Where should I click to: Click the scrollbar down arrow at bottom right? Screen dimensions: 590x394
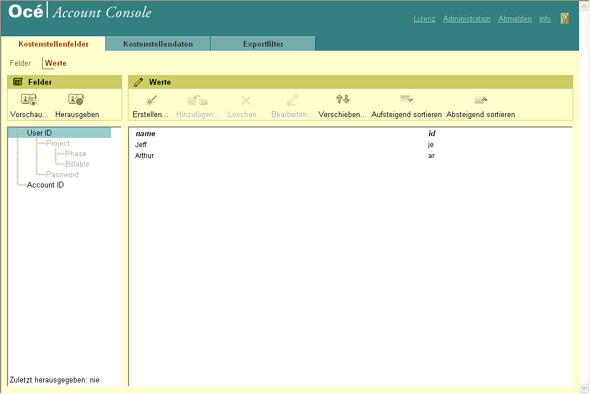tap(584, 388)
